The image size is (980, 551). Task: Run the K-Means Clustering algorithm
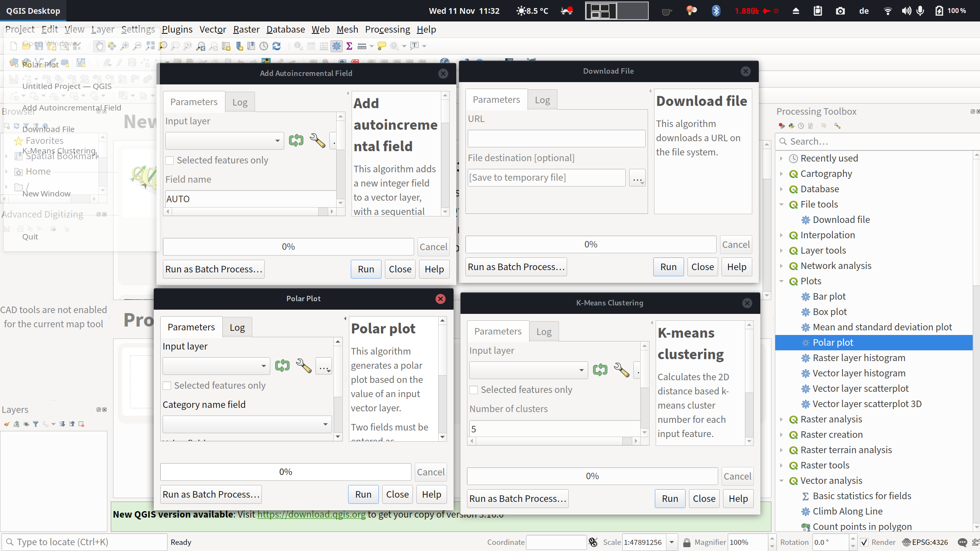pos(669,498)
